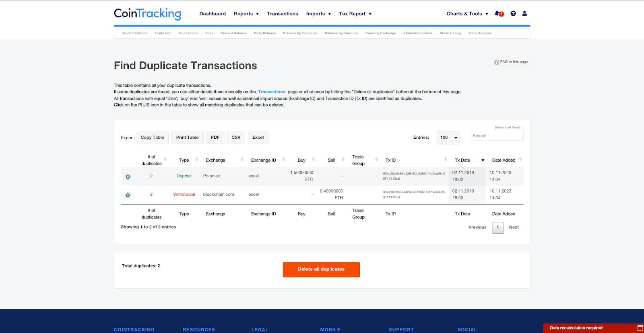Screen dimensions: 644x333
Task: Open the Fees submenu tab
Action: (x=209, y=33)
